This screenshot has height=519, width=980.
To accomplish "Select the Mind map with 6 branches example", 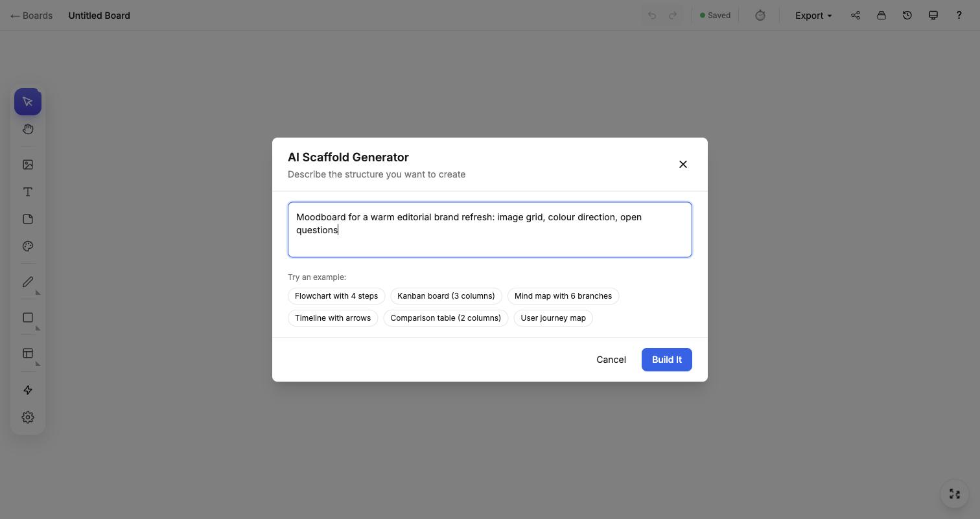I will coord(563,296).
